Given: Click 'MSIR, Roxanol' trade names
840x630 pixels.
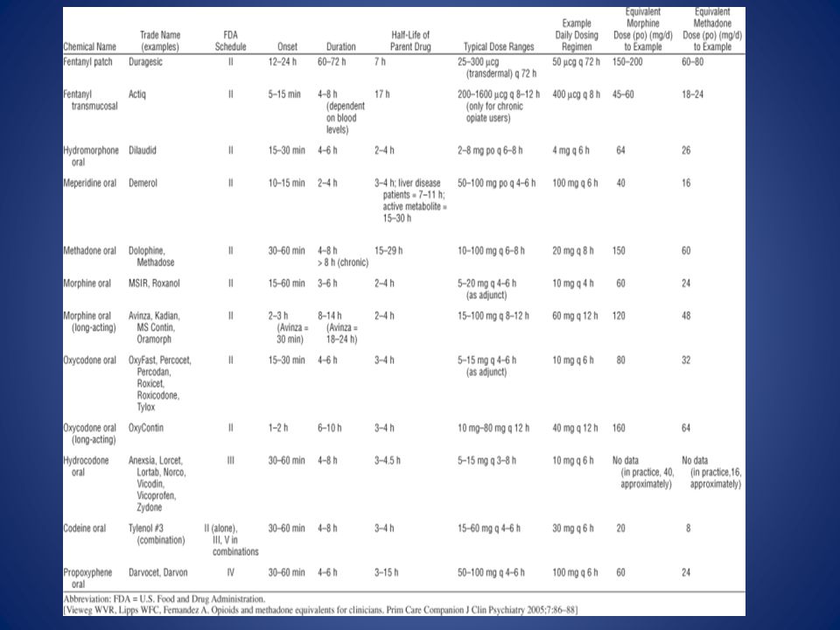Looking at the screenshot, I should [154, 283].
